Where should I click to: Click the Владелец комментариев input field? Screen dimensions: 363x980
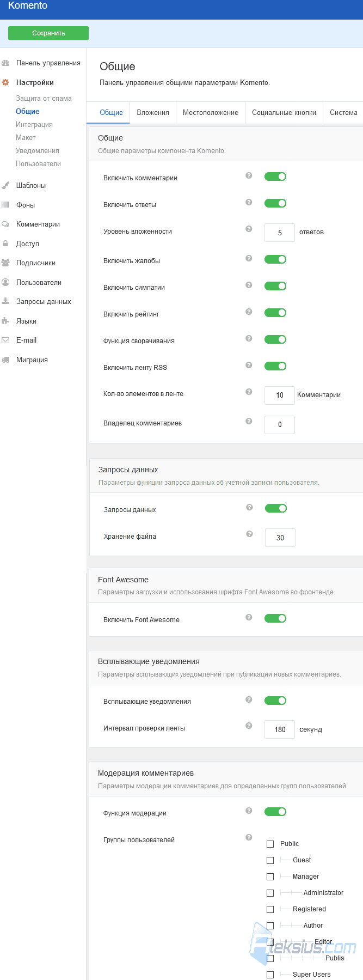pyautogui.click(x=280, y=425)
